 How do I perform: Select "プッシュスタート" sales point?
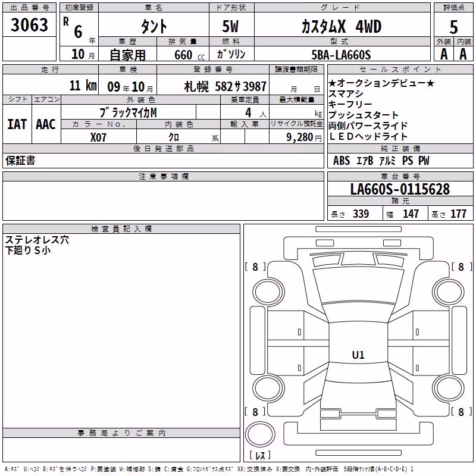(364, 115)
